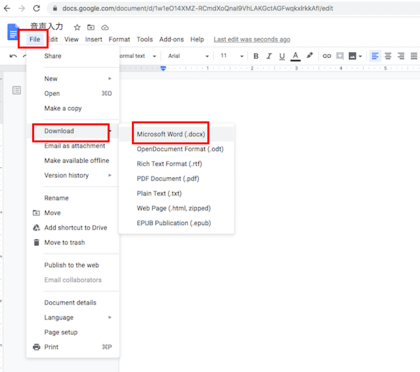Select Print in File menu
420x372 pixels.
[x=73, y=347]
